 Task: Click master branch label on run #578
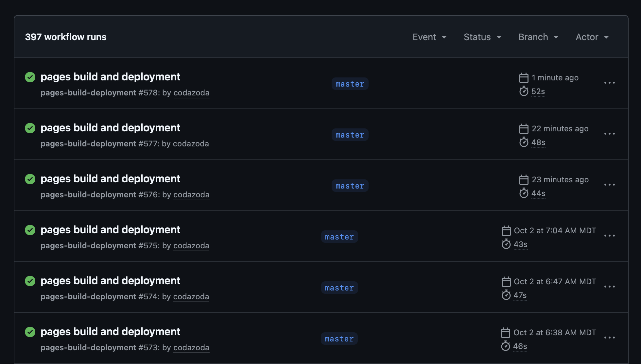(x=350, y=84)
